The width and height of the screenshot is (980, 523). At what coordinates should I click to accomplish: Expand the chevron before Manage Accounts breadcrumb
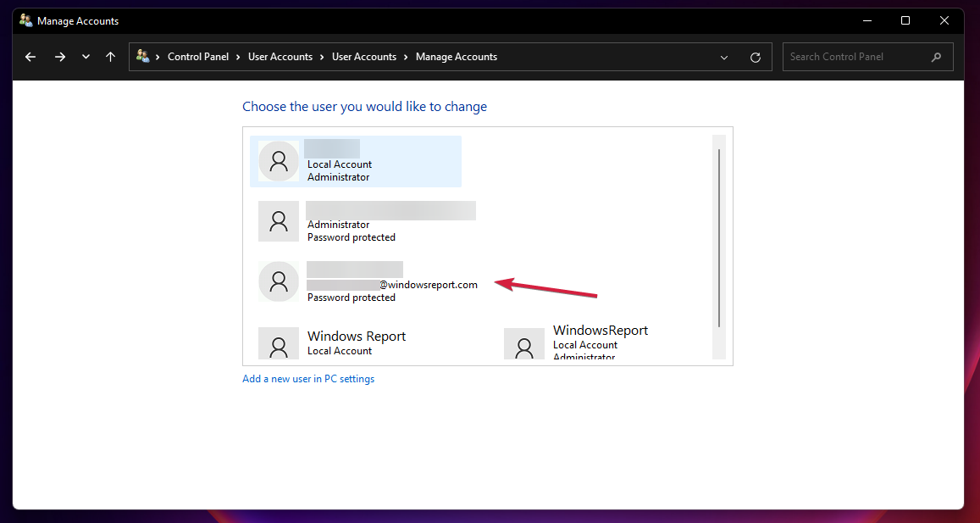point(406,57)
